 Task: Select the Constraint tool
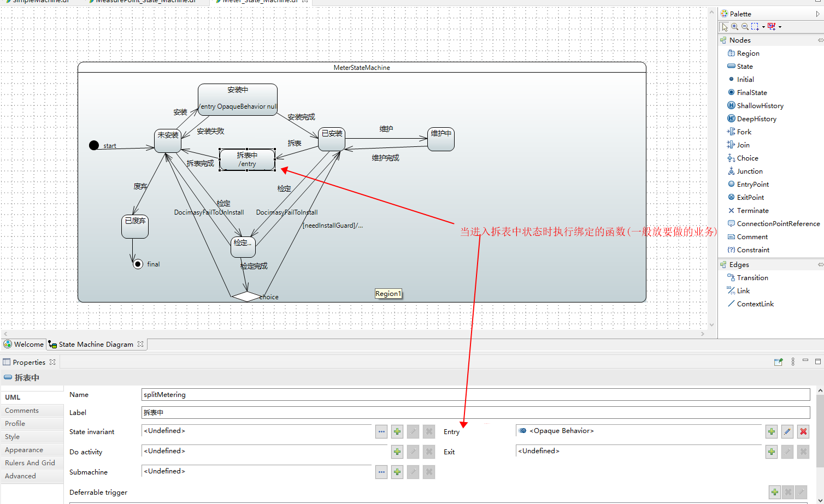(749, 250)
